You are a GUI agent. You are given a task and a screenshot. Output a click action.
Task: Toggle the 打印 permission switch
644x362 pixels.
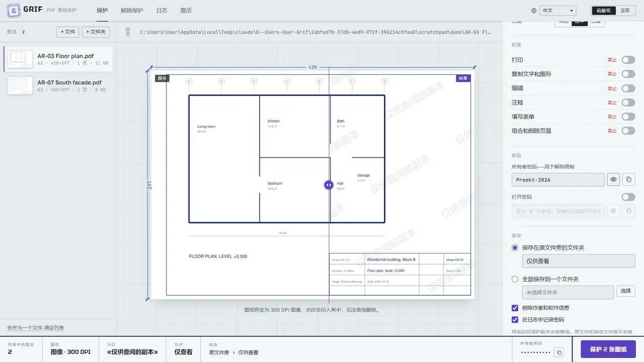[x=628, y=60]
